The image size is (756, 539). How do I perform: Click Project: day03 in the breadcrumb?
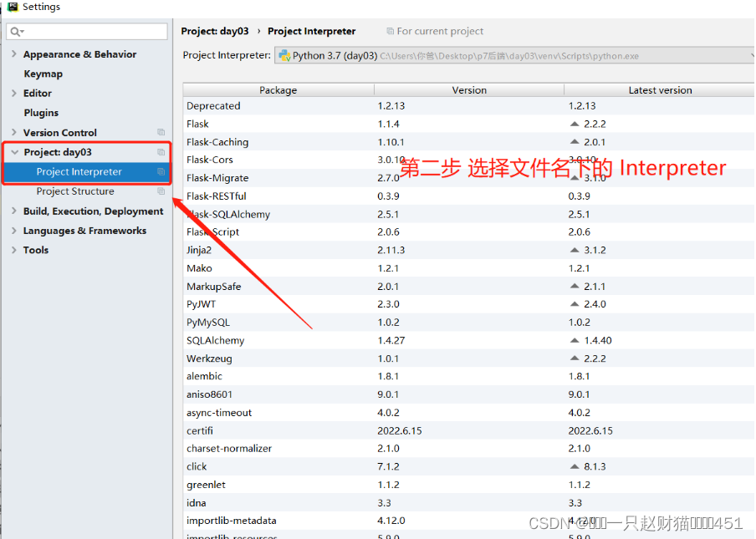click(x=215, y=31)
